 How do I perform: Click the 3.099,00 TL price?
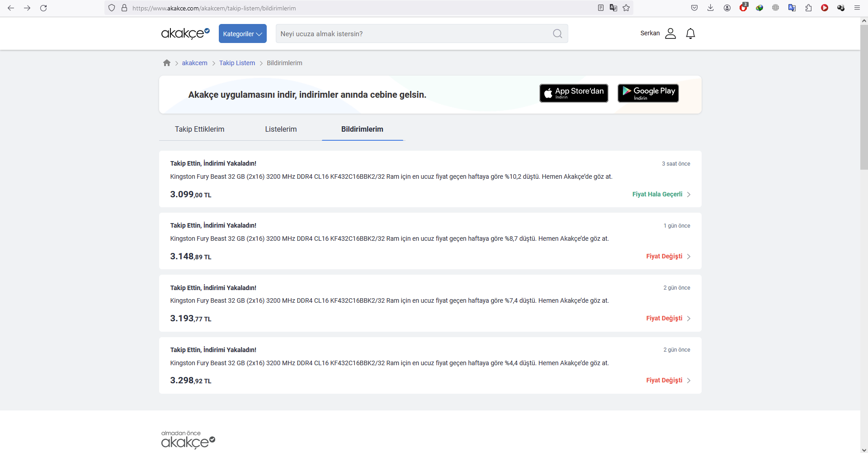[191, 195]
